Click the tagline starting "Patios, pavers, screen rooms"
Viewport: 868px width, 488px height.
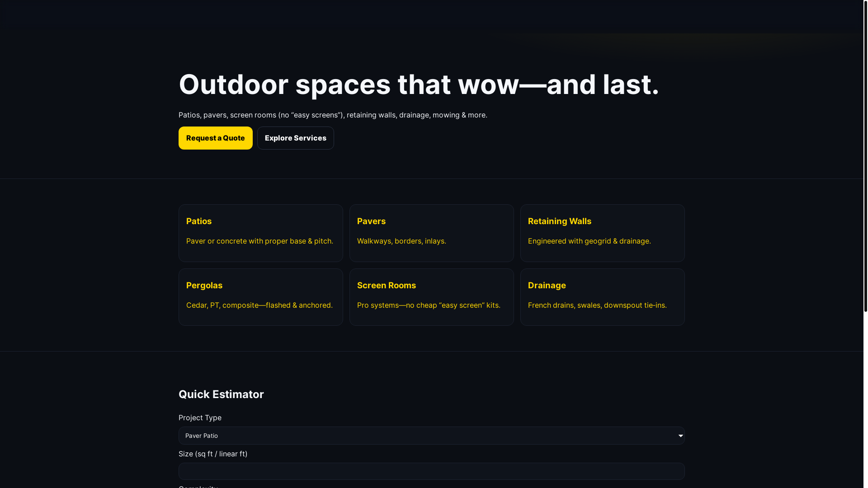point(333,115)
